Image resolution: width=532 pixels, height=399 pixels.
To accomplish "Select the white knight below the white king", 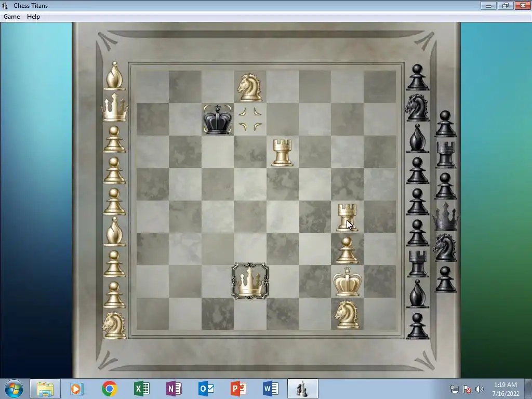I will (x=347, y=314).
